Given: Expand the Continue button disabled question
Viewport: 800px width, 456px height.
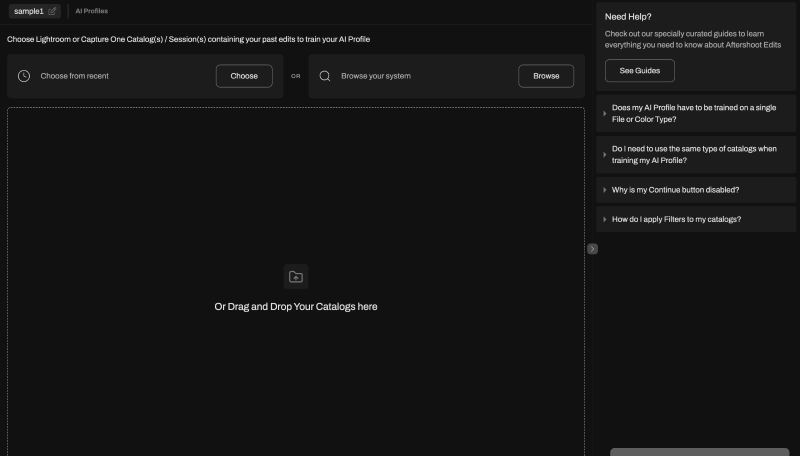Looking at the screenshot, I should point(696,189).
